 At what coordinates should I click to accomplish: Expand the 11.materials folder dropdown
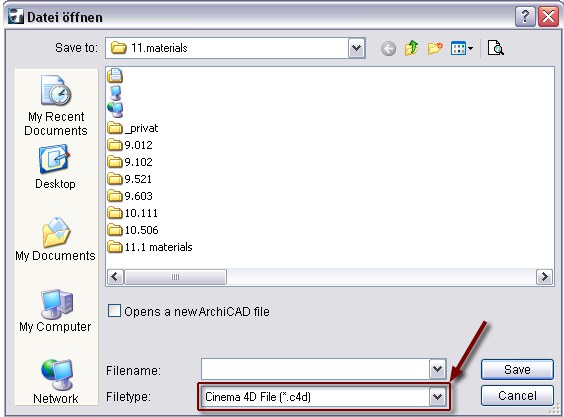pyautogui.click(x=356, y=48)
